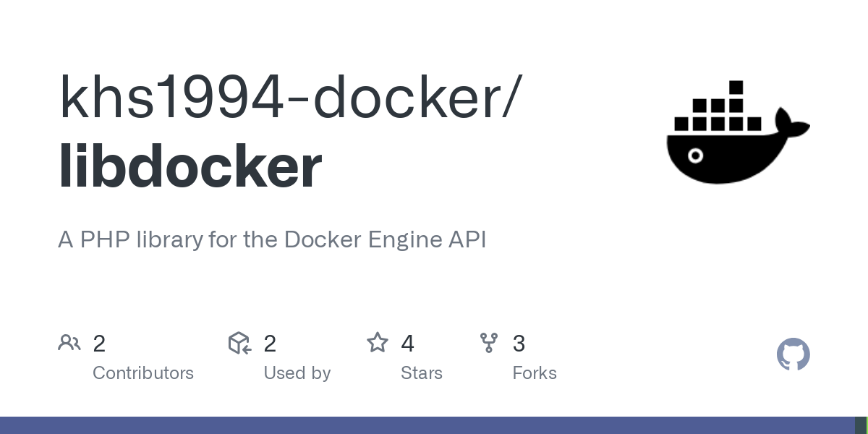This screenshot has height=434, width=868.
Task: Click the Used by count showing 2
Action: pyautogui.click(x=270, y=343)
